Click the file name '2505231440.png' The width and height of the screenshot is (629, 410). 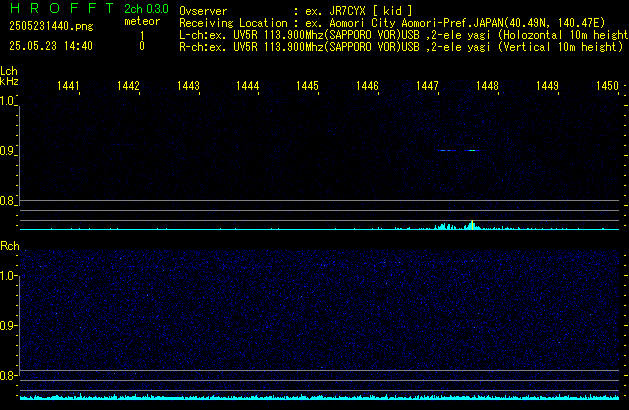(x=51, y=26)
